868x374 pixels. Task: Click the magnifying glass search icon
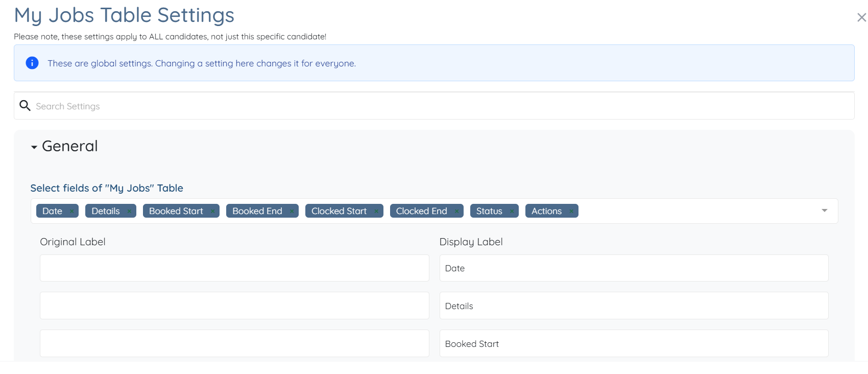(25, 106)
